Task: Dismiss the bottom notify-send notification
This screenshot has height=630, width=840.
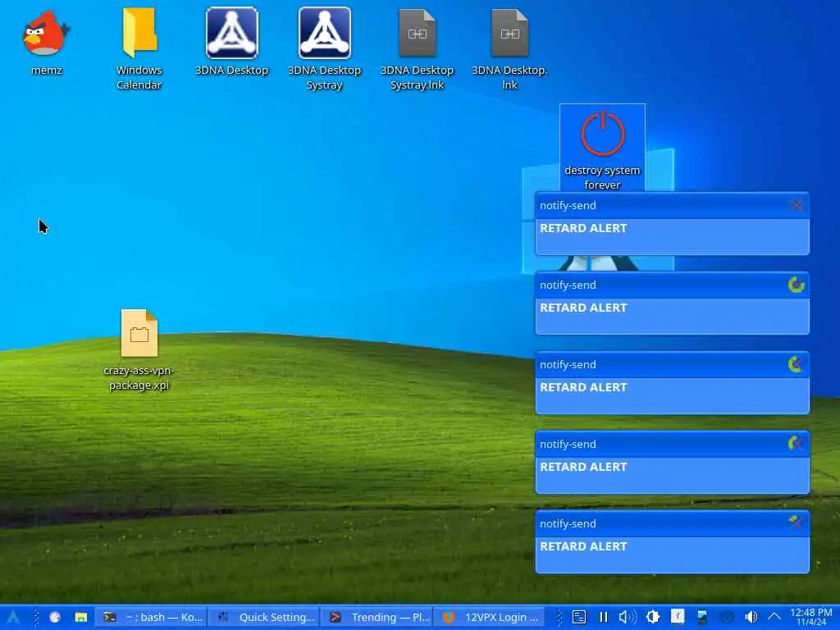Action: point(797,522)
